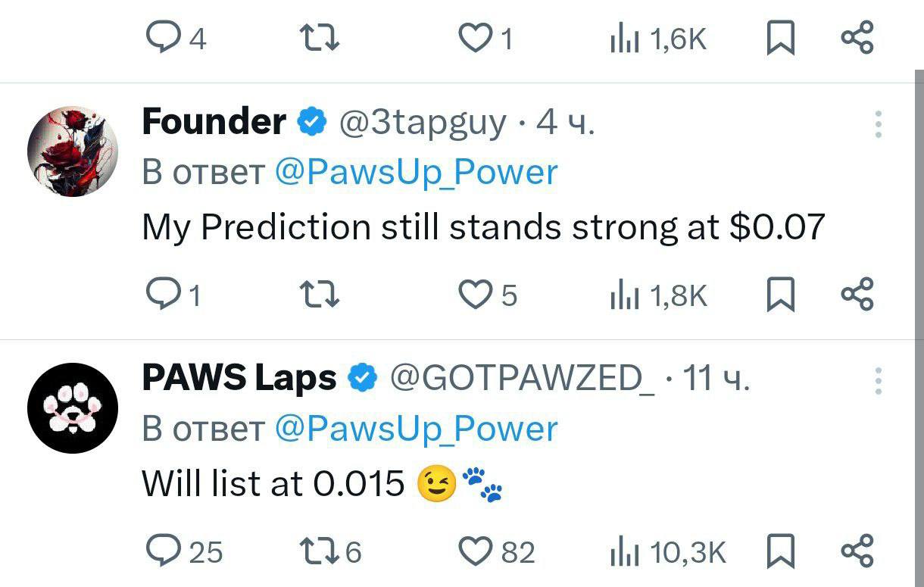The image size is (924, 587).
Task: Bookmark the top tweet with 4 replies
Action: (780, 39)
